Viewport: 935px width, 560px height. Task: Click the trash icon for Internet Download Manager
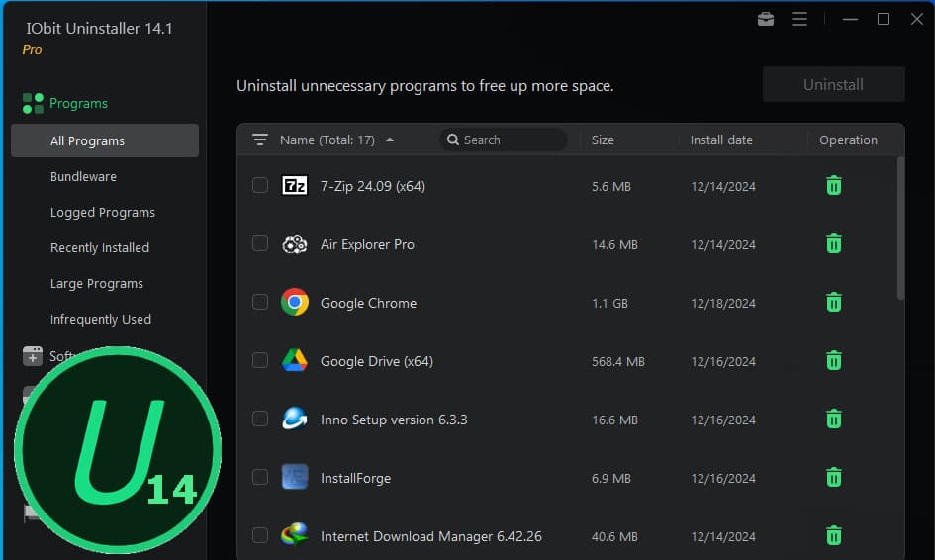(x=834, y=535)
